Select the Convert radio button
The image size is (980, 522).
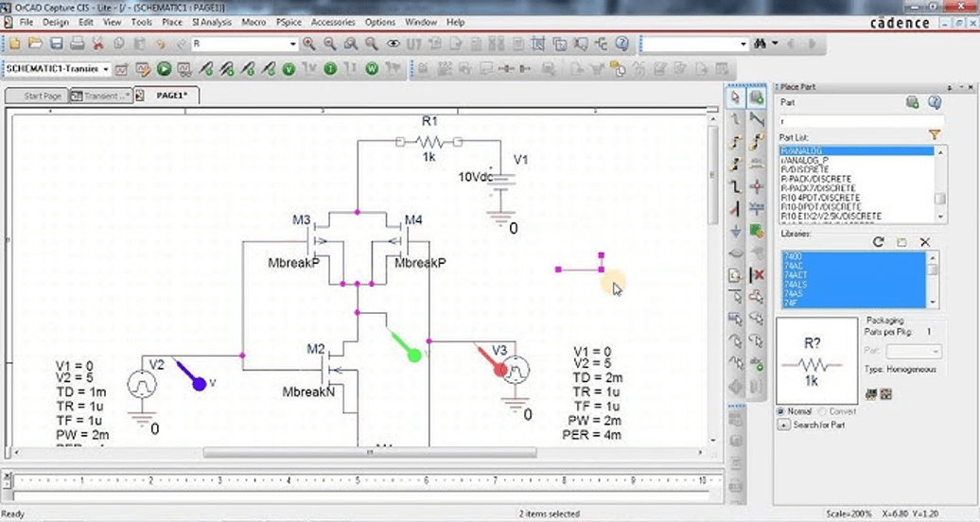[822, 411]
